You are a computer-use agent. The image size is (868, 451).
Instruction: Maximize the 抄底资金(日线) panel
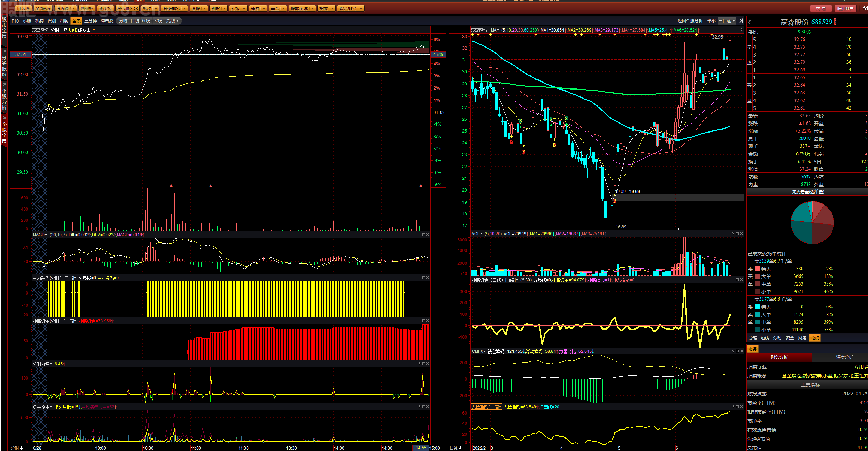[x=737, y=280]
